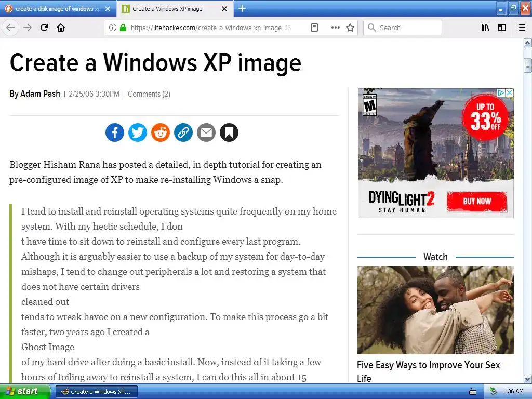Click the 'cleaned out' quote line
This screenshot has height=399, width=532.
pyautogui.click(x=45, y=302)
